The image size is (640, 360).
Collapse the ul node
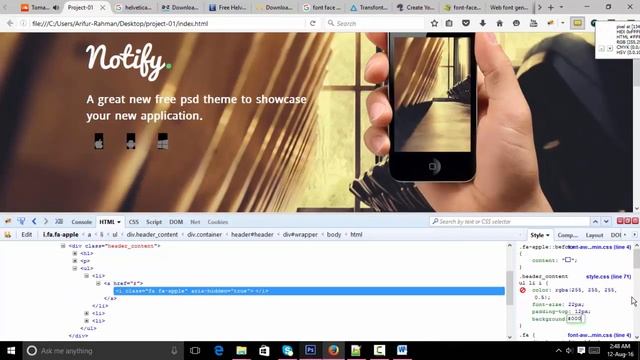(75, 269)
